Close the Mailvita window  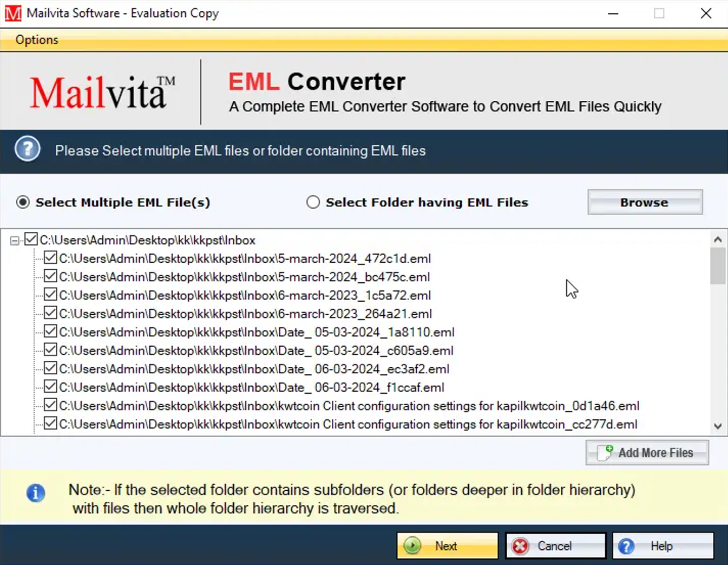point(706,14)
